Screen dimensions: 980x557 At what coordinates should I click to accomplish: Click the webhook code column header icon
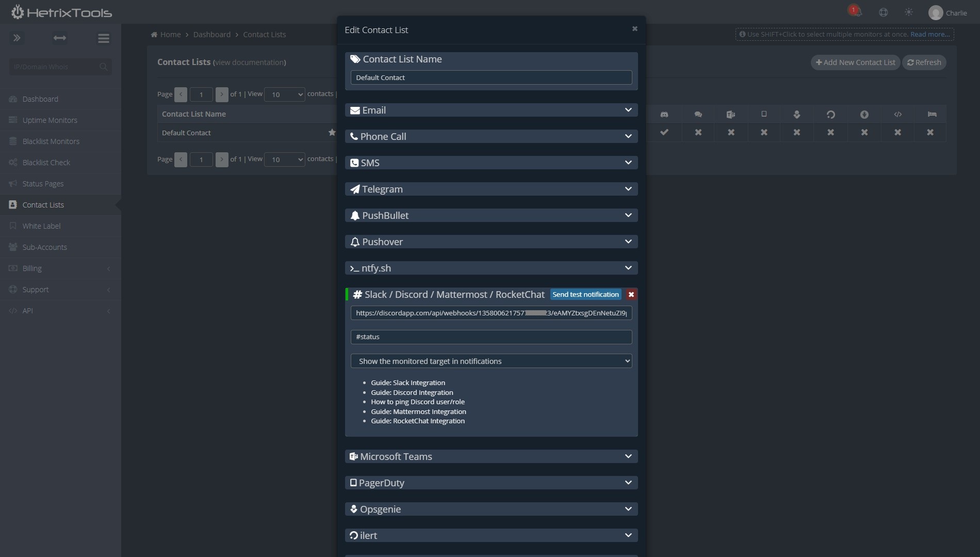[898, 114]
